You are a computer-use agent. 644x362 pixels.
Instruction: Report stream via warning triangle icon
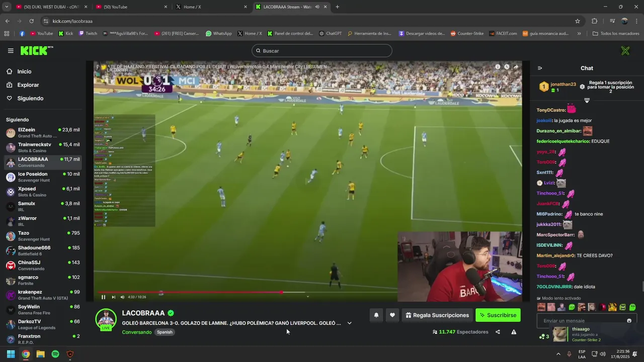coord(514,332)
